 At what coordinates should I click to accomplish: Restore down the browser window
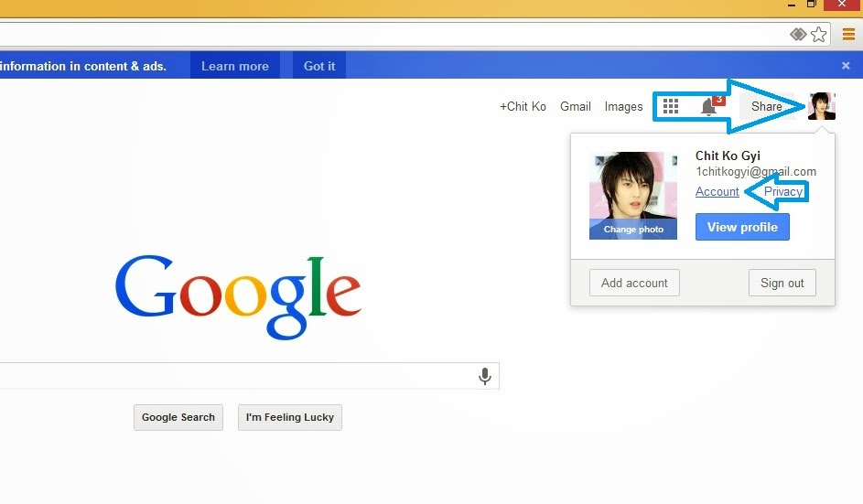tap(812, 4)
